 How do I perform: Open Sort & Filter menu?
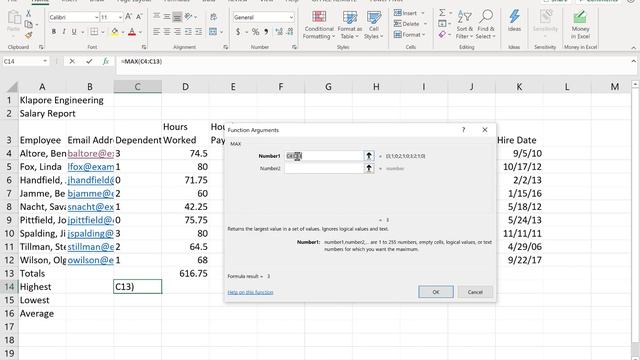point(464,25)
